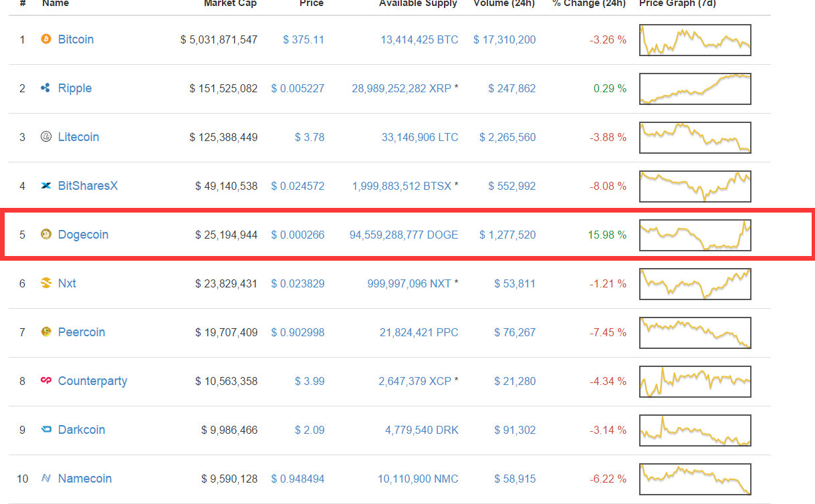
Task: View Litecoin 7-day price graph
Action: coord(695,138)
